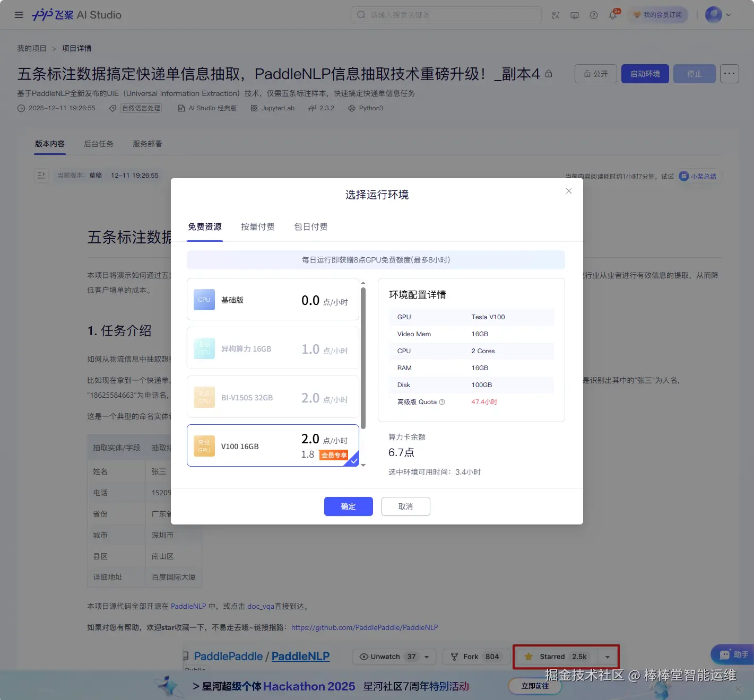Click the 高级版 Quota info icon
Viewport: 754px width, 700px height.
(442, 402)
